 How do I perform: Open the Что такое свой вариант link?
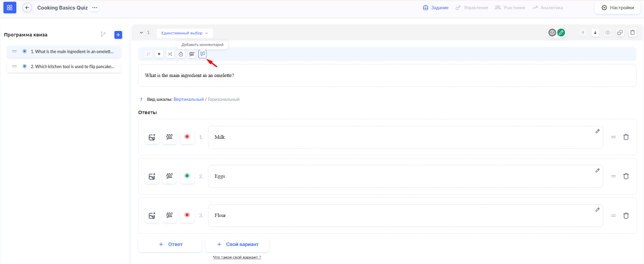(237, 257)
